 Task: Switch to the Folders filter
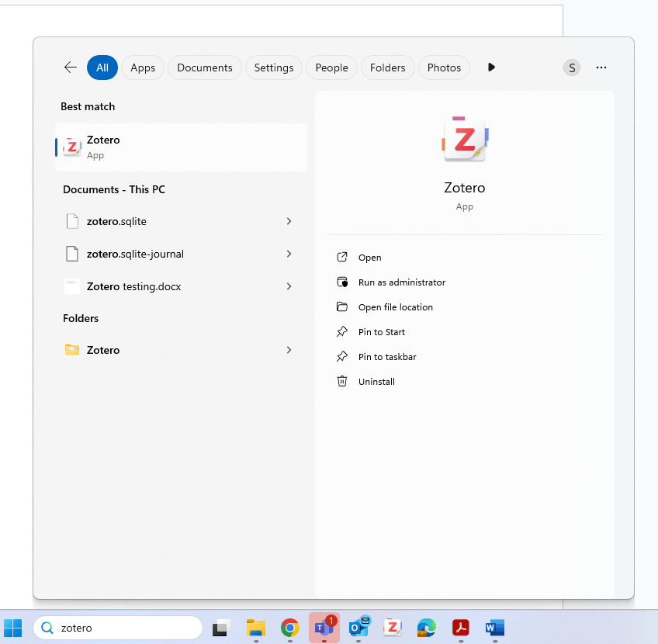[x=388, y=68]
